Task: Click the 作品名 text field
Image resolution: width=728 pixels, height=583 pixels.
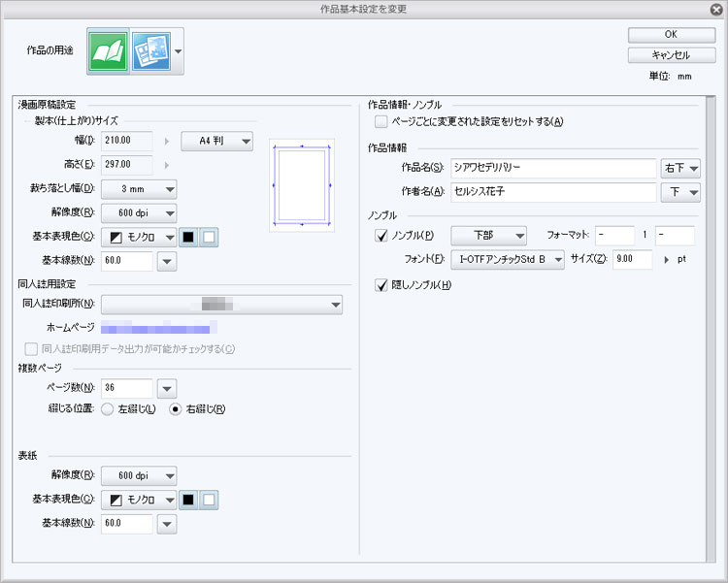Action: coord(553,168)
